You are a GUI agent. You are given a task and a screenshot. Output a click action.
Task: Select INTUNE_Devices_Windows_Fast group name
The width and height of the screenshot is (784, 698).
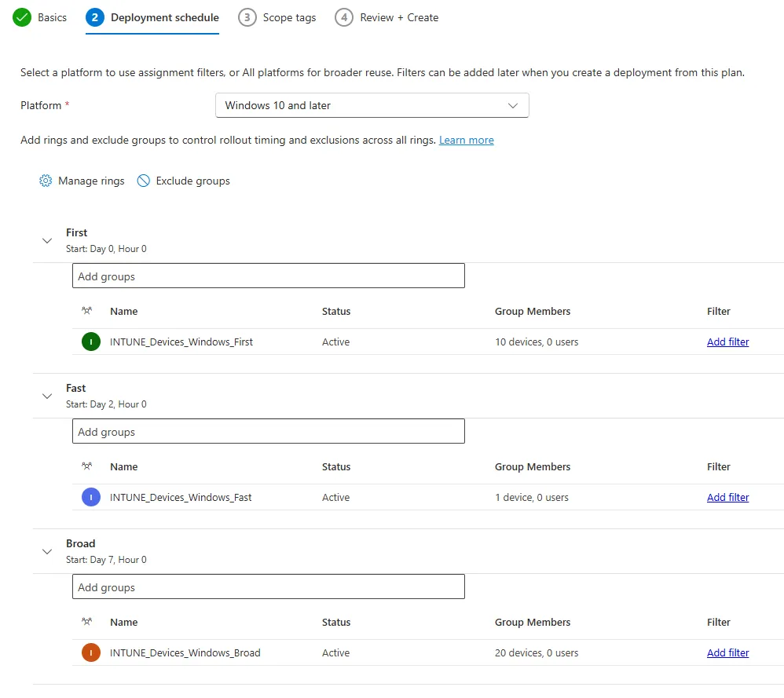(181, 497)
